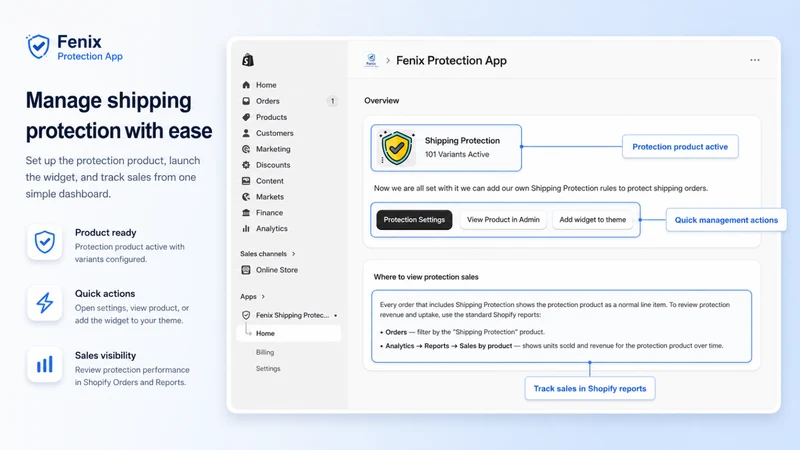Click the Home house icon in sidebar
The width and height of the screenshot is (800, 450).
click(246, 85)
